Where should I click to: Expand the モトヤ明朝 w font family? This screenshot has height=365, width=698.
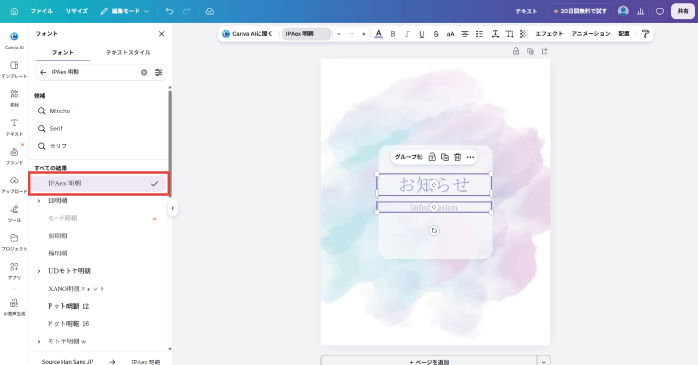[39, 341]
